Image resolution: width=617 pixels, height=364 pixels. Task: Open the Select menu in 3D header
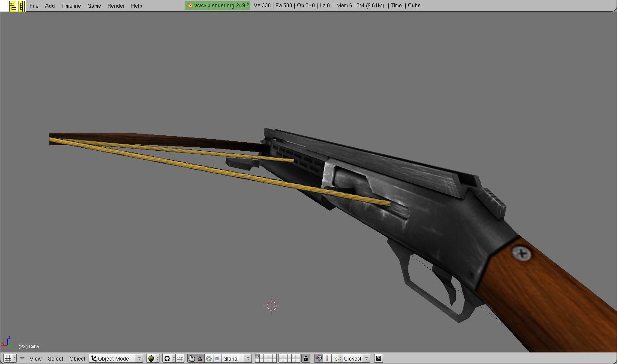(x=55, y=358)
